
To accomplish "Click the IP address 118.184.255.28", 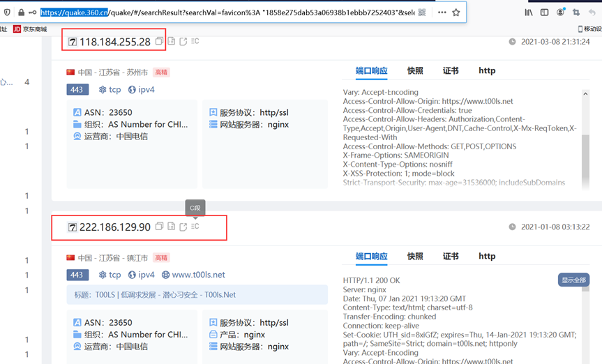I will pyautogui.click(x=115, y=41).
